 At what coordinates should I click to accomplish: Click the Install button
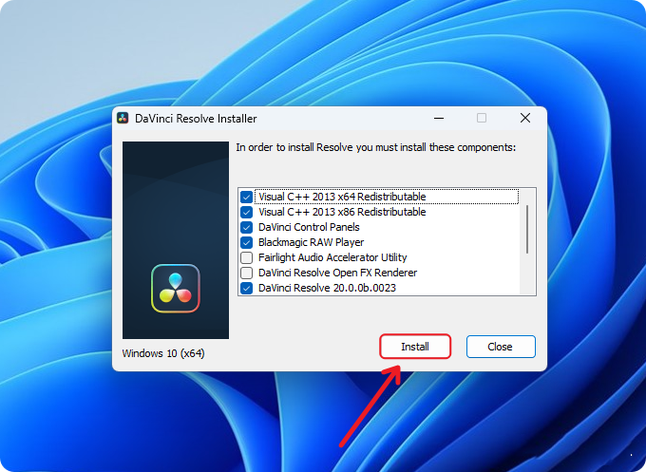(x=415, y=346)
